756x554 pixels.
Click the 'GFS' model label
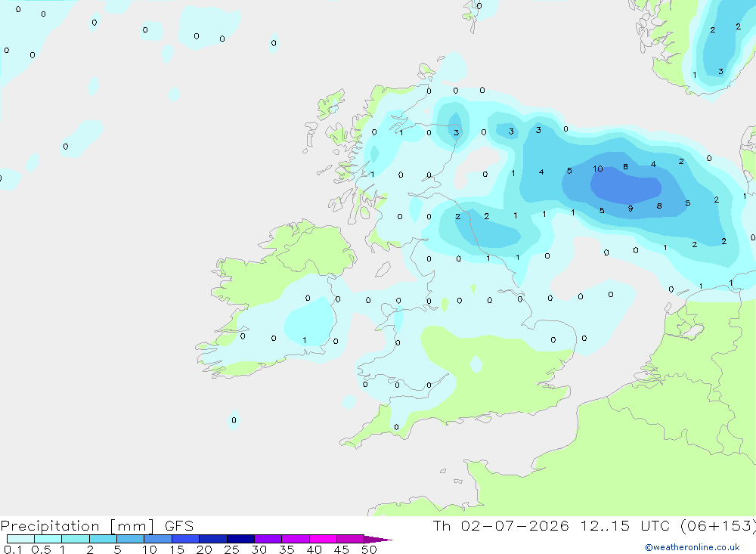click(x=179, y=526)
